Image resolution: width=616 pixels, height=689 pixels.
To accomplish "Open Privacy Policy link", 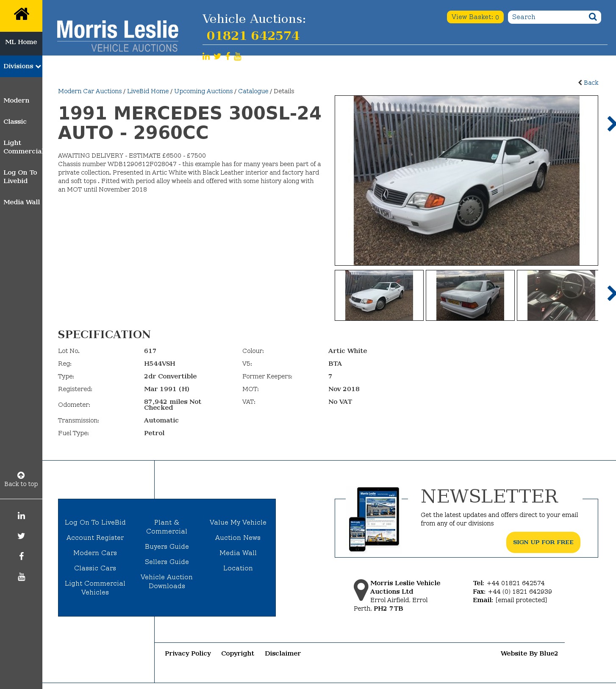I will point(188,653).
